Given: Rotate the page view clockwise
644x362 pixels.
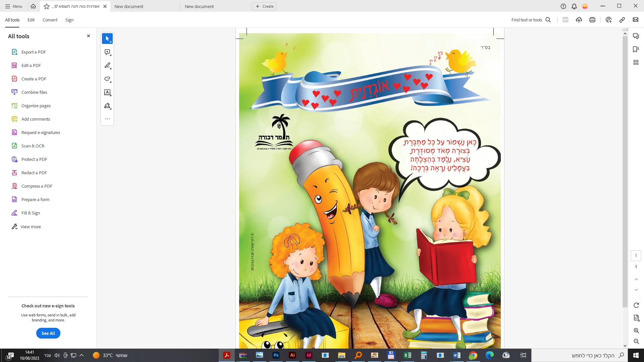Looking at the screenshot, I should click(x=636, y=305).
